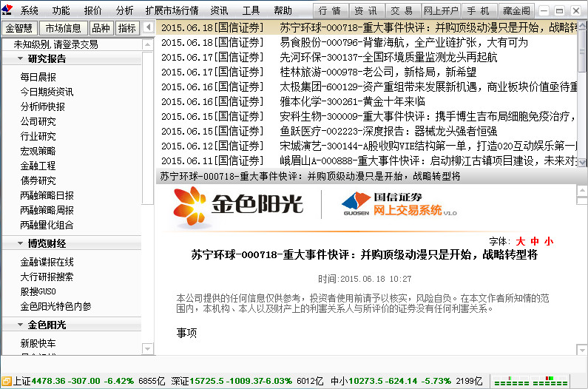Click the status bar icon left of 上证
588x389 pixels.
(7, 381)
